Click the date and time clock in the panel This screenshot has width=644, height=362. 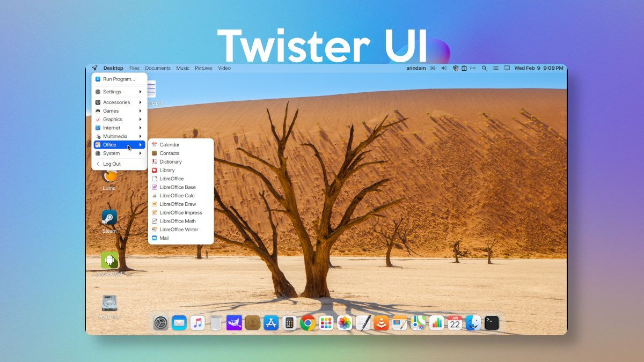point(538,68)
